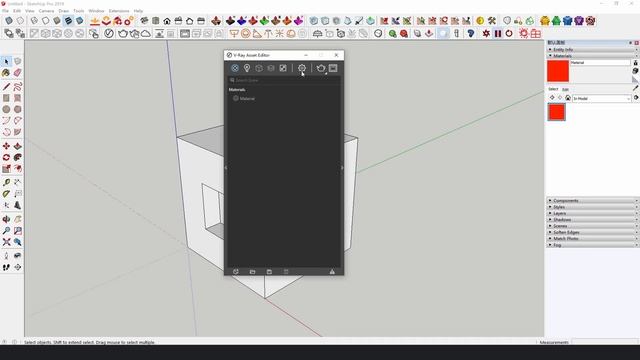This screenshot has height=360, width=640.
Task: Click Create Material icon in Materials panel
Action: point(636,71)
